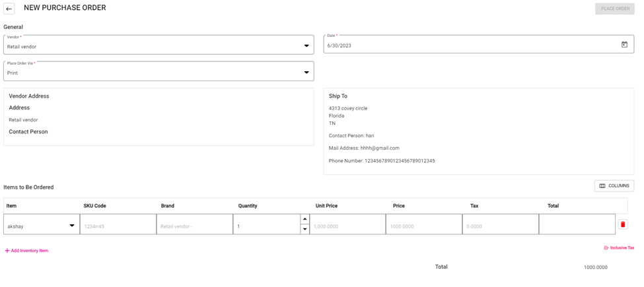Click the Add Inventory Item link

click(30, 251)
